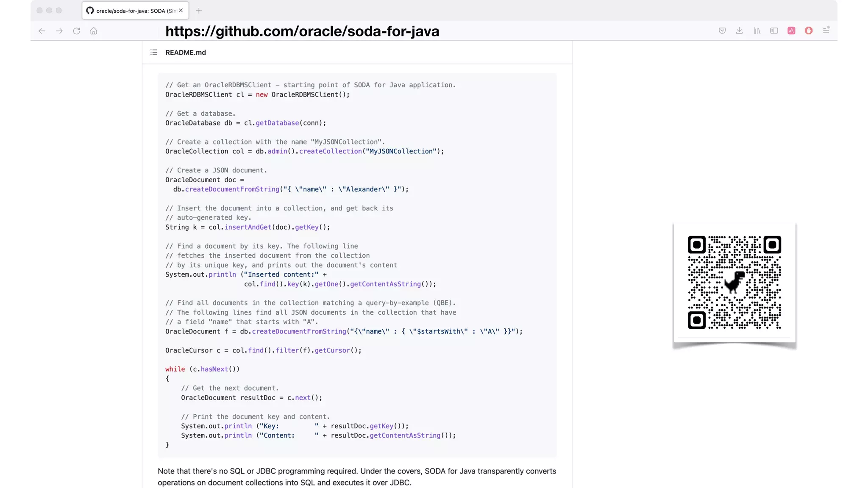Screen dimensions: 868x488
Task: Click the browser Forward arrow
Action: pos(59,31)
